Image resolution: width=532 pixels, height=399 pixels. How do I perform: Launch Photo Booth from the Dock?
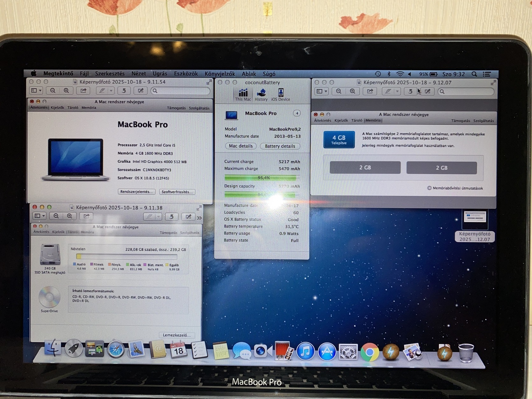pos(283,351)
